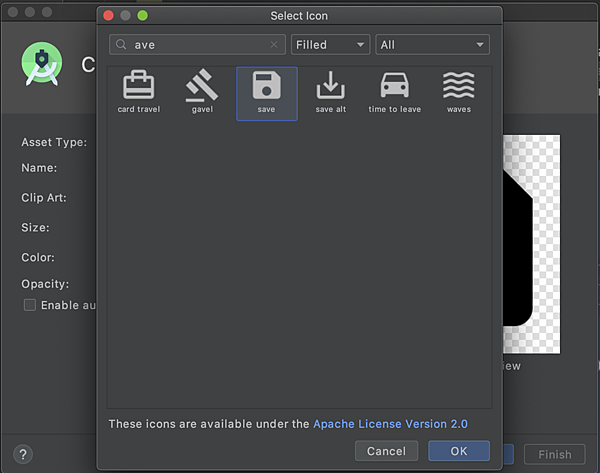This screenshot has height=473, width=600.
Task: Click the Android Studio logo icon
Action: pyautogui.click(x=42, y=63)
